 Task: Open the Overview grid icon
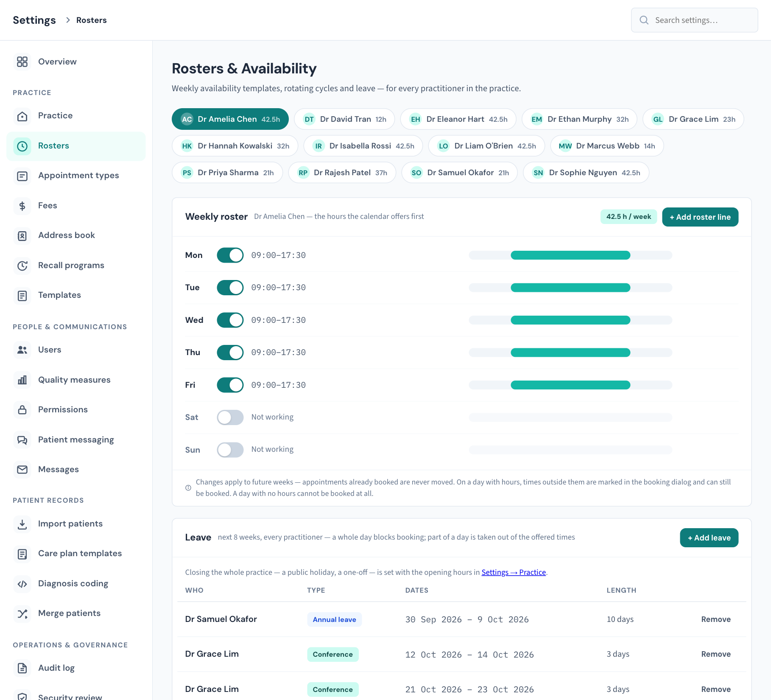tap(22, 62)
